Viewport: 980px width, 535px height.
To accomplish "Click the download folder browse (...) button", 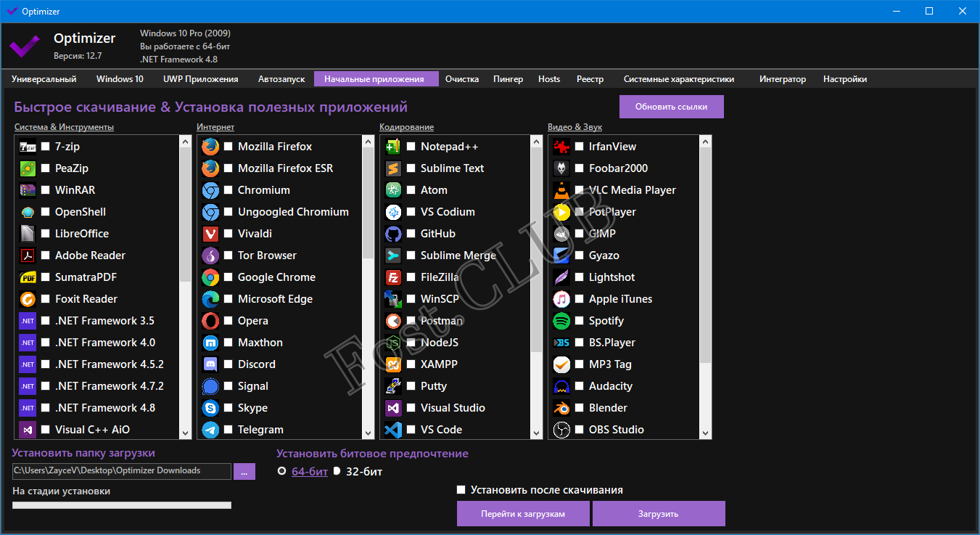I will (x=244, y=471).
